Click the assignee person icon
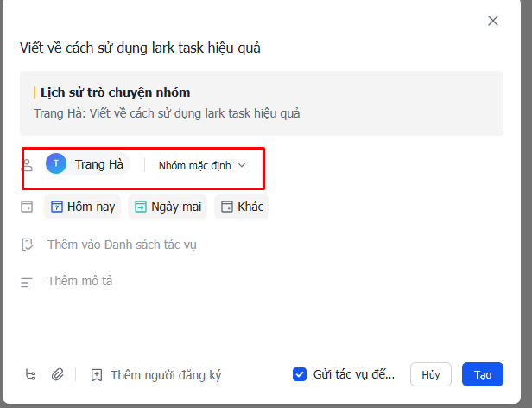 coord(27,165)
